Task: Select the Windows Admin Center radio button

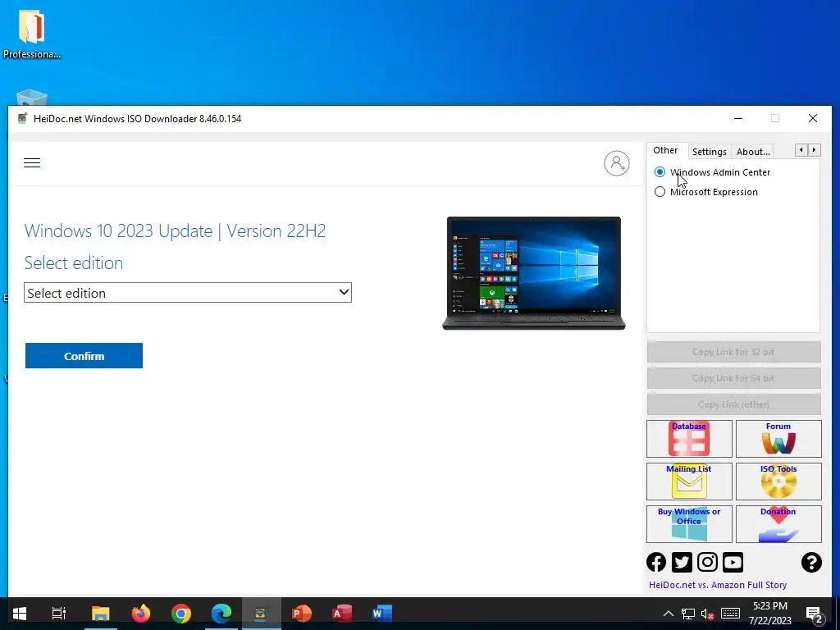Action: (x=660, y=172)
